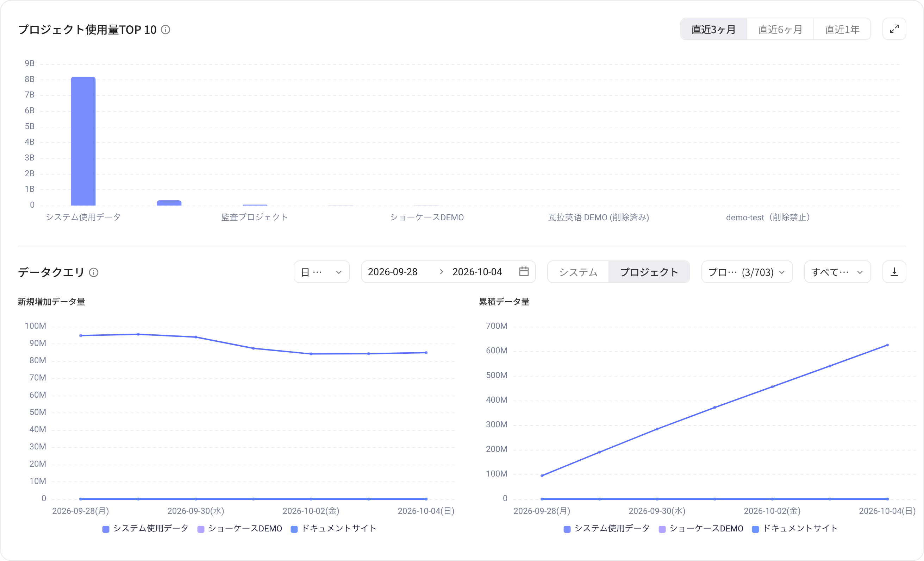Click the tall システム使用データ bar
The image size is (924, 561).
tap(83, 141)
